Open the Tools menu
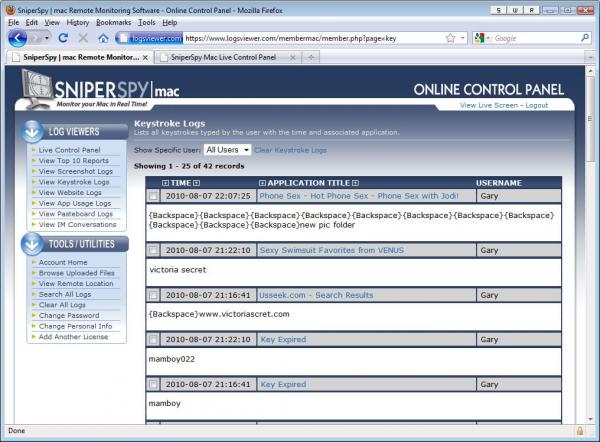 click(147, 23)
